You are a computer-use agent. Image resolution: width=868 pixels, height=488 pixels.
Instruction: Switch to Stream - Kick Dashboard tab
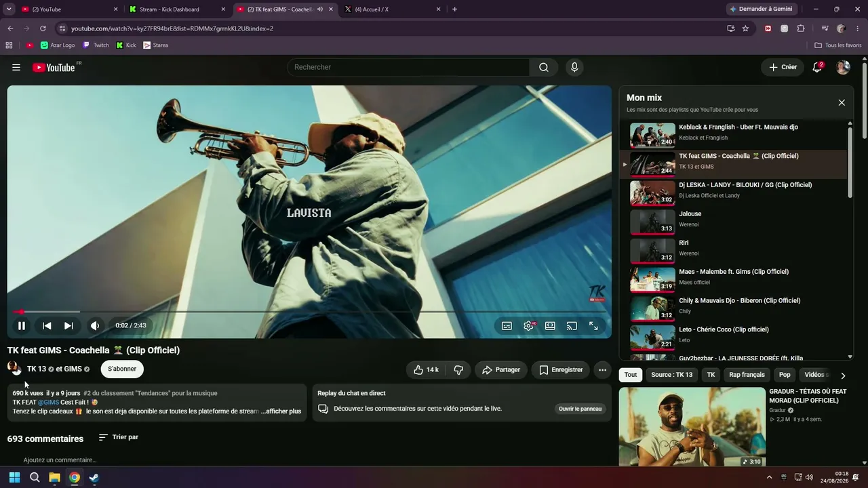(176, 9)
